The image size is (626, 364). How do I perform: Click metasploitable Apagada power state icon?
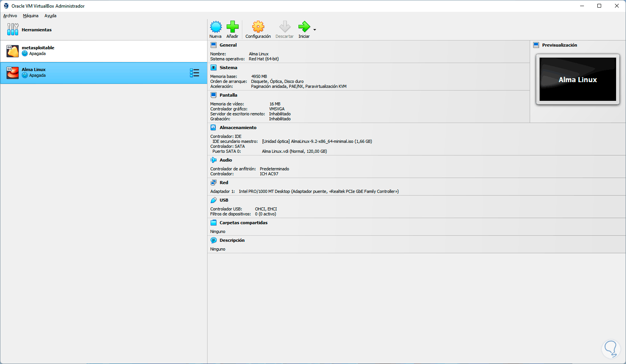click(25, 53)
